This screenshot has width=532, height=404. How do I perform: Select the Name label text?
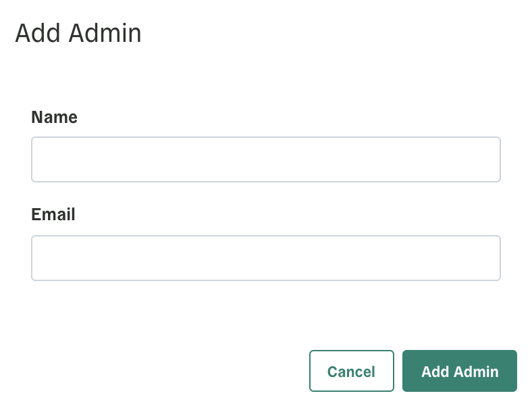coord(54,117)
